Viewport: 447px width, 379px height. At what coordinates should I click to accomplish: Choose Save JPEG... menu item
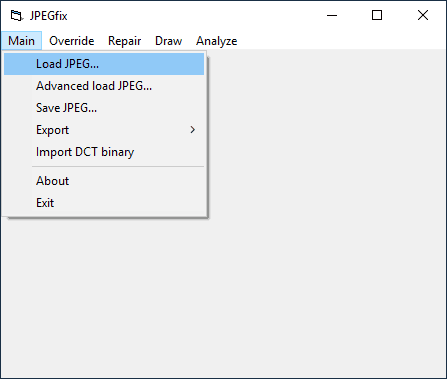tap(104, 108)
